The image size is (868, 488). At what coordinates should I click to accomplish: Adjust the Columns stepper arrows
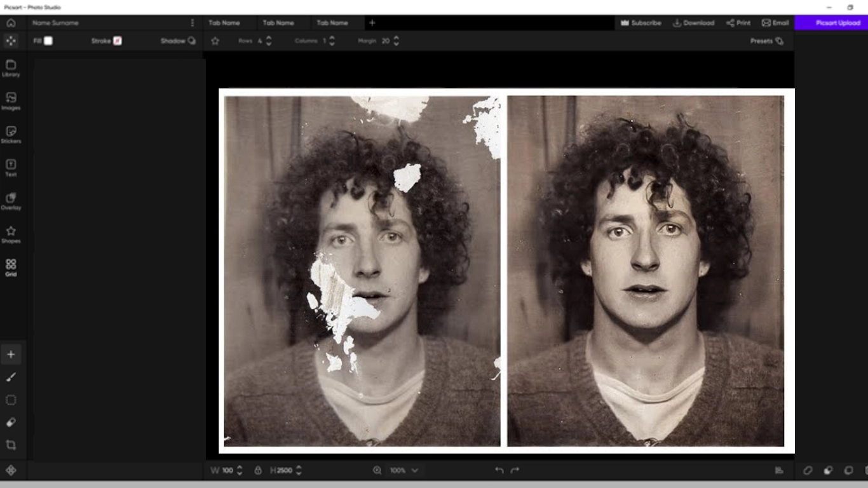(332, 41)
